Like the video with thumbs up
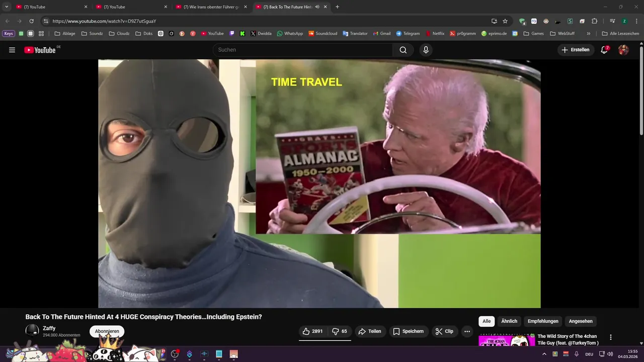Screen dimensions: 644x362 pos(312,331)
